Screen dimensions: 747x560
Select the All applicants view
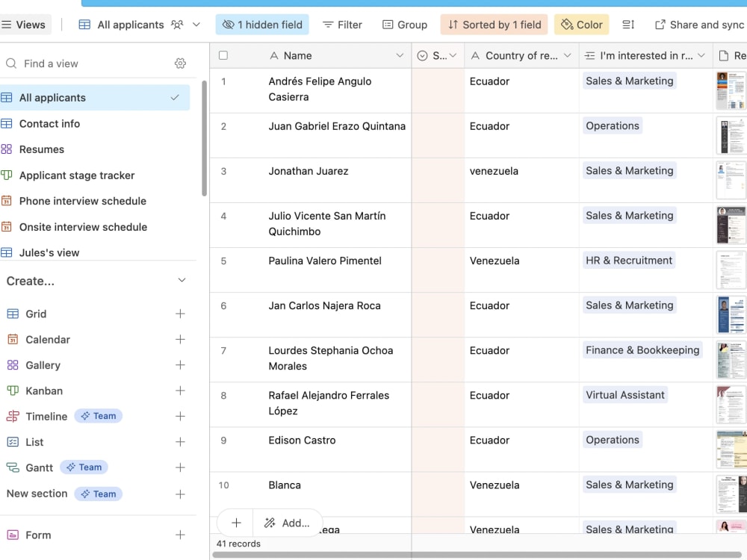pos(95,98)
